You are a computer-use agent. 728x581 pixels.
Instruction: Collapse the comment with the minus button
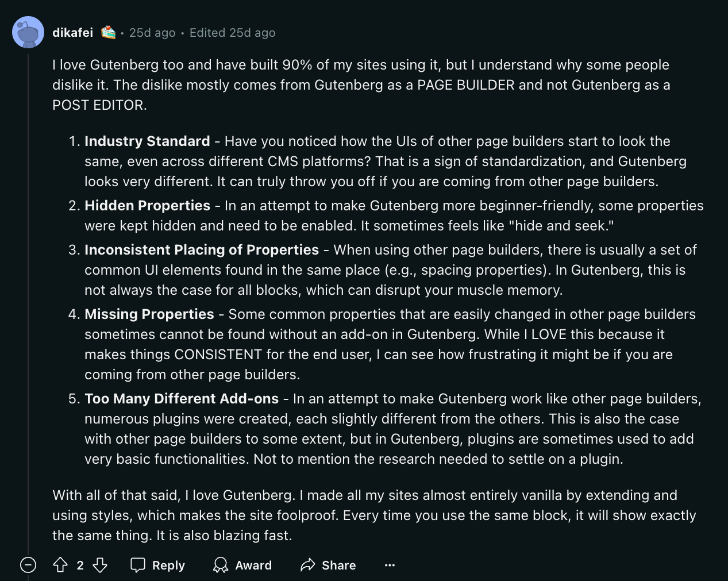click(x=28, y=565)
